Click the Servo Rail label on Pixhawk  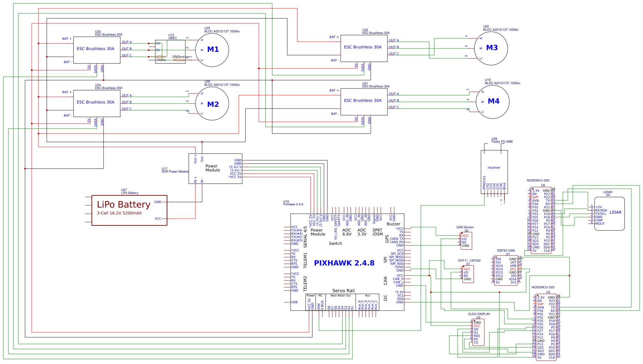point(343,291)
